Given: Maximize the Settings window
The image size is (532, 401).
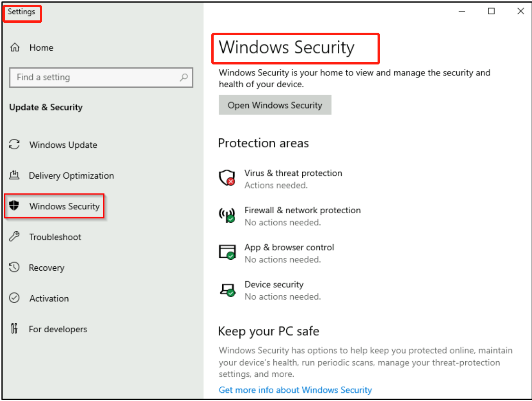Looking at the screenshot, I should pyautogui.click(x=491, y=11).
